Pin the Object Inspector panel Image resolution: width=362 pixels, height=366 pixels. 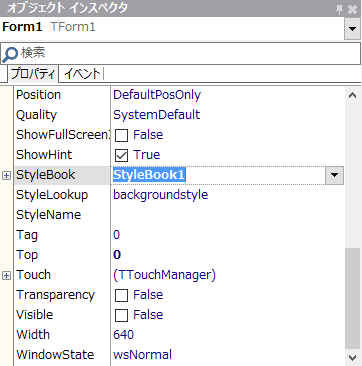click(339, 9)
